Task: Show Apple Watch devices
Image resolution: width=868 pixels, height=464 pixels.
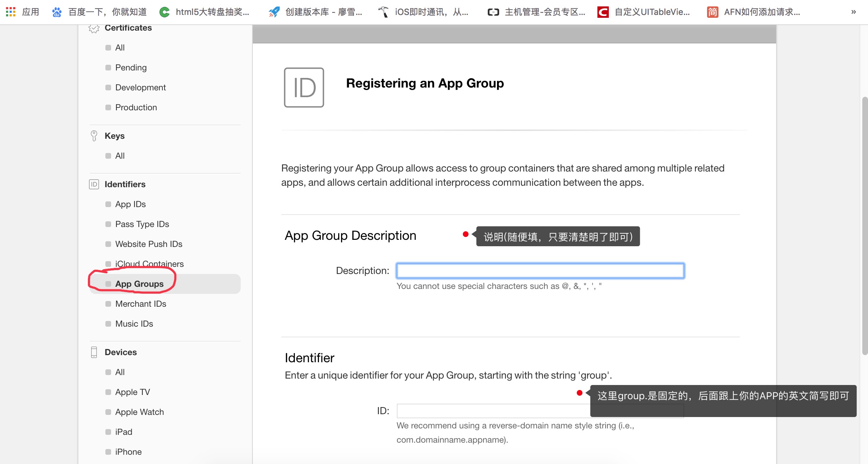Action: pos(139,412)
